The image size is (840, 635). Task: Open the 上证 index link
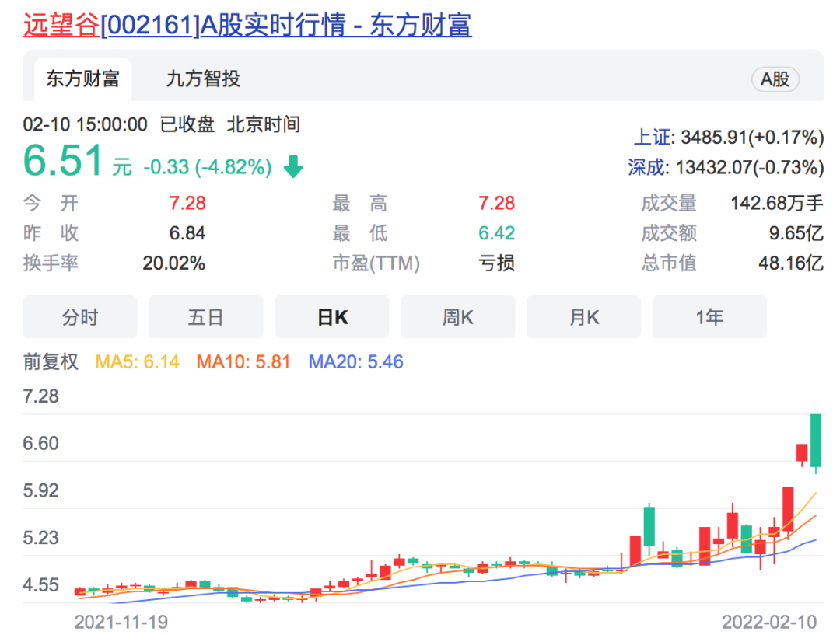click(651, 138)
